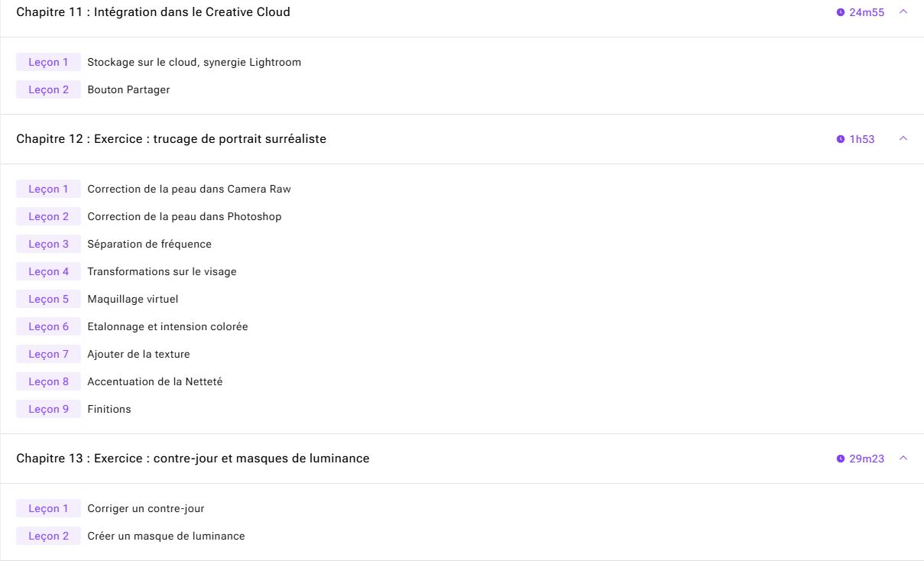The image size is (924, 561).
Task: Collapse Chapitre 11 using its chevron
Action: coord(903,11)
